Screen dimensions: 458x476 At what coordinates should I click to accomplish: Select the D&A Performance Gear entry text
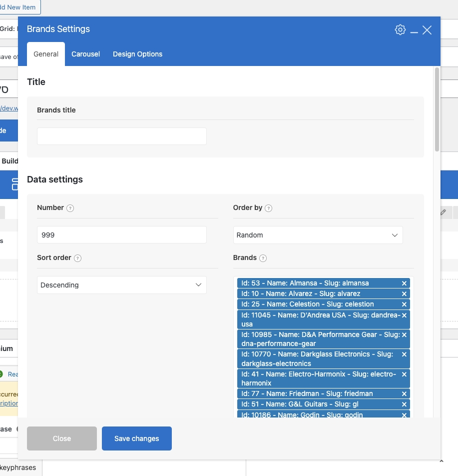click(321, 339)
